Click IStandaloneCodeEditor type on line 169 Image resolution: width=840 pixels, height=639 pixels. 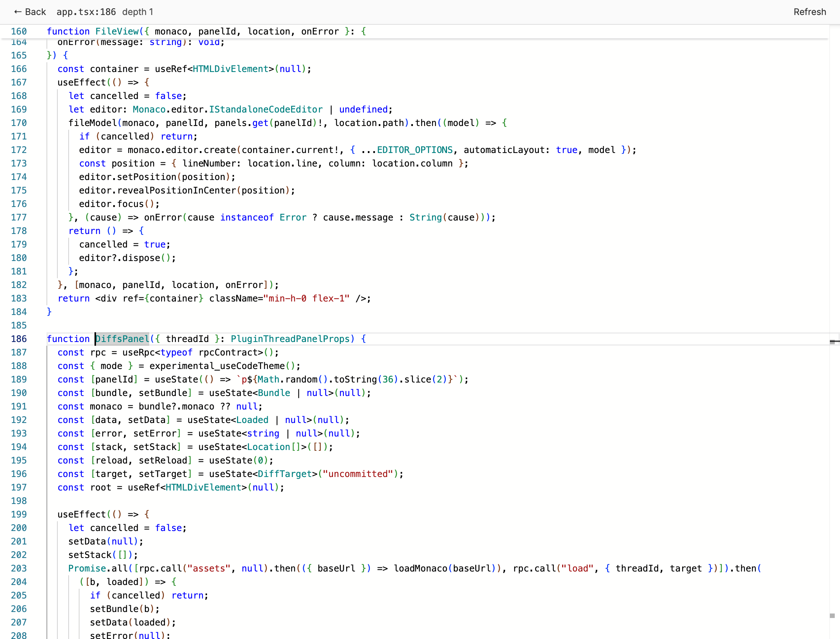266,109
